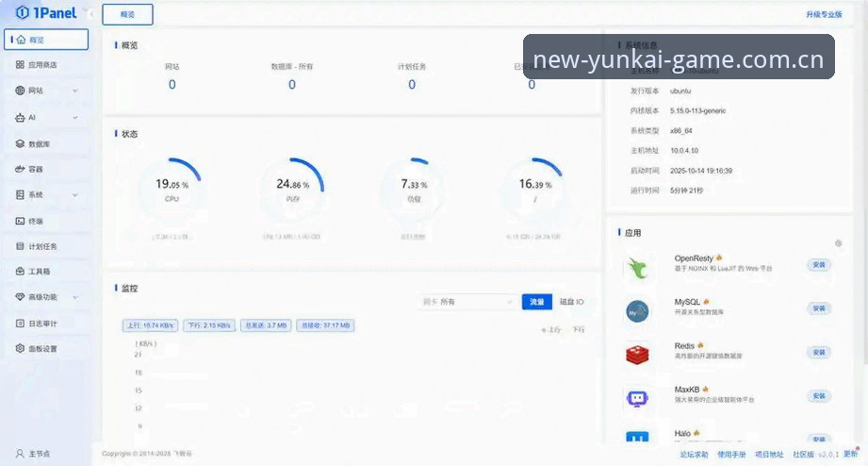Click the 内存 24.86% gauge
The height and width of the screenshot is (466, 868).
click(x=293, y=190)
